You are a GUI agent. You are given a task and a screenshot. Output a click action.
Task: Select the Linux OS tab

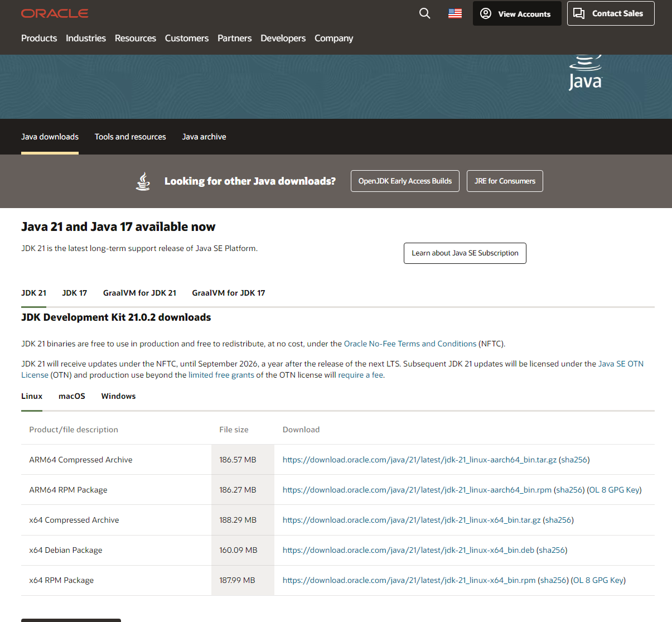pos(32,396)
